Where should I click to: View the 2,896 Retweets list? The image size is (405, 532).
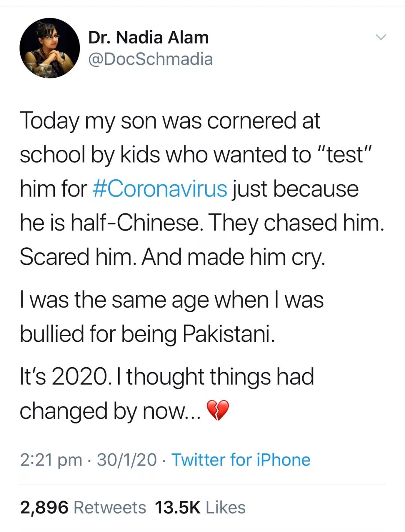click(x=83, y=507)
